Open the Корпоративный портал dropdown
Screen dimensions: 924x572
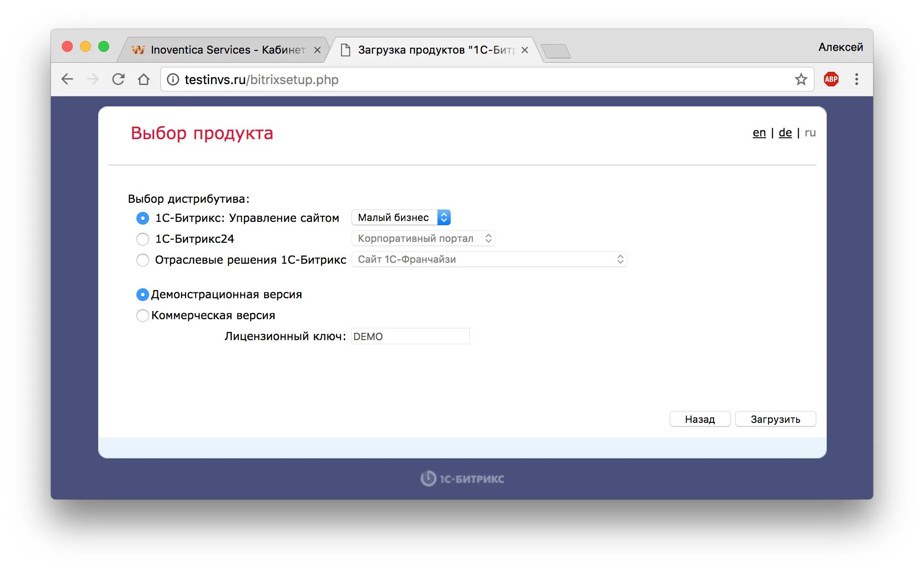423,239
